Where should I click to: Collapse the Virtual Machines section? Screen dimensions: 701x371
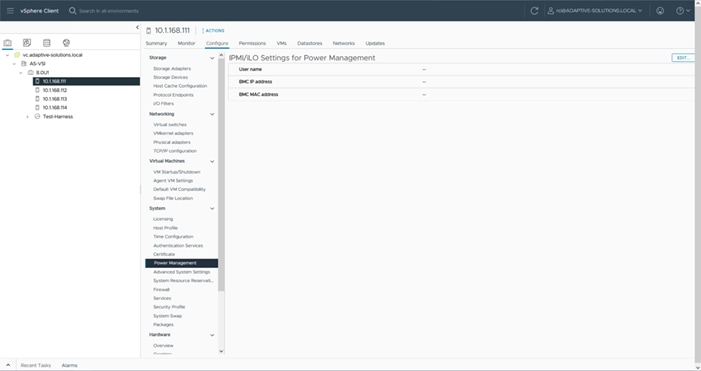[212, 161]
